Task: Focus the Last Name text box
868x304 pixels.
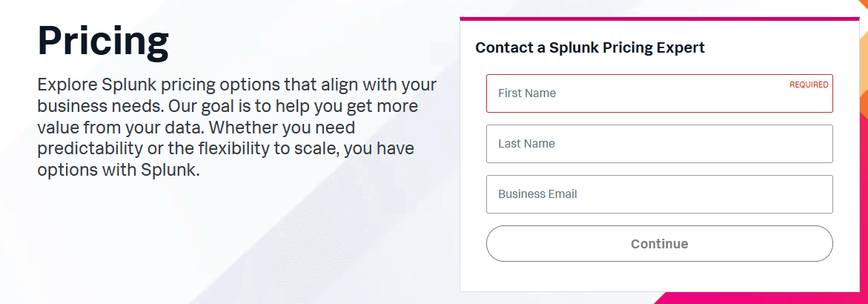Action: click(659, 144)
